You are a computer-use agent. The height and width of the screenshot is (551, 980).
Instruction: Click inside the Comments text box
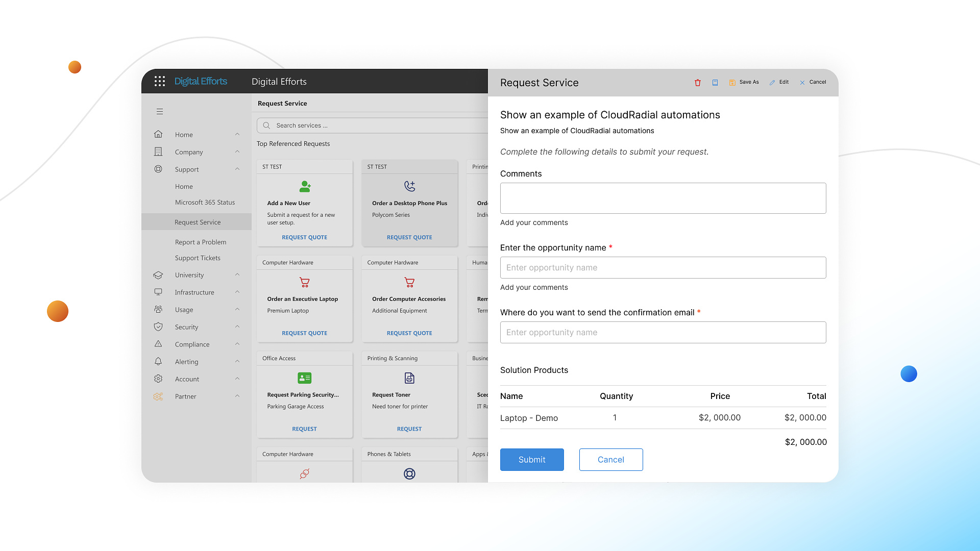(x=663, y=198)
